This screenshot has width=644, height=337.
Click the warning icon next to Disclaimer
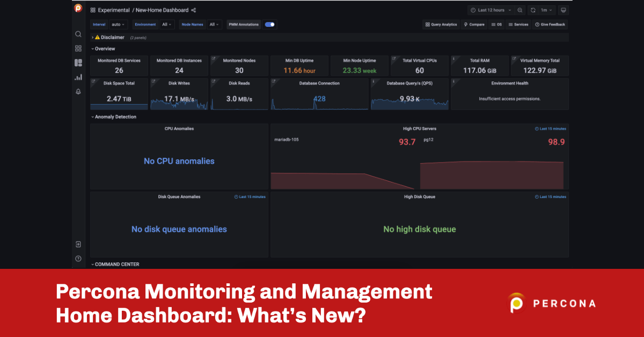point(97,38)
